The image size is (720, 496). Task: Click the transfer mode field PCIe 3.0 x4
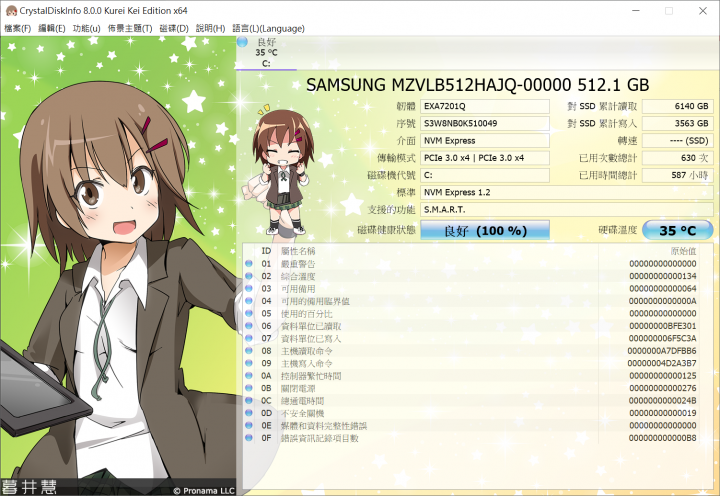[x=485, y=158]
